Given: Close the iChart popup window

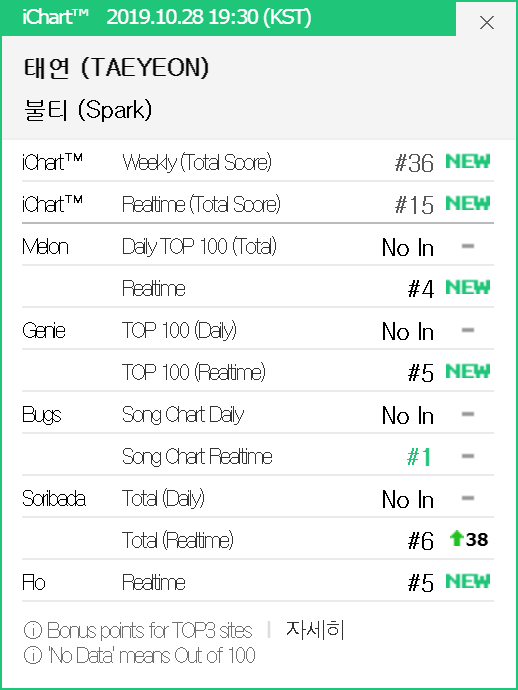Looking at the screenshot, I should pyautogui.click(x=487, y=22).
